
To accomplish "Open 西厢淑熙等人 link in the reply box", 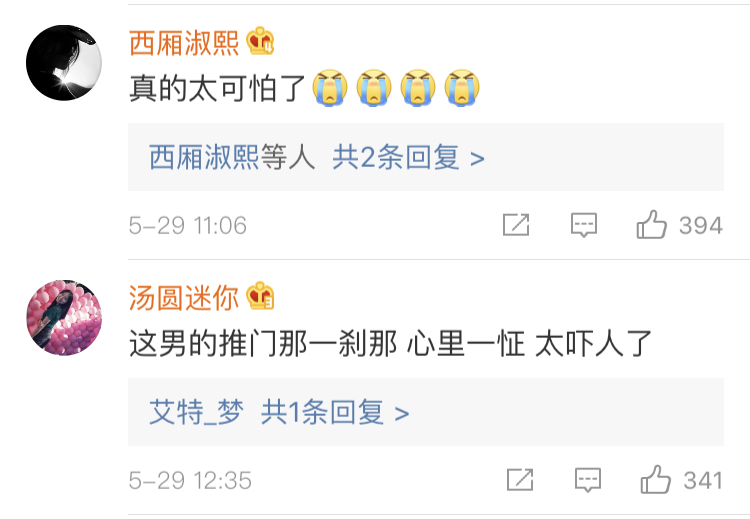I will 232,157.
